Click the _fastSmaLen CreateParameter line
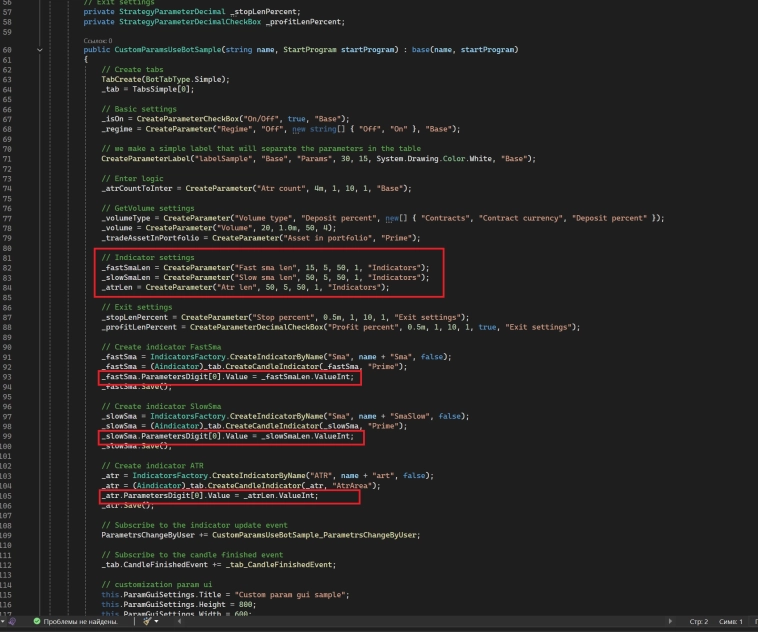This screenshot has height=632, width=758. pos(264,267)
